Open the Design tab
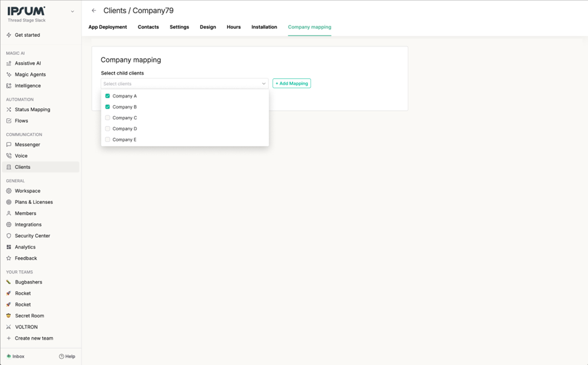 coord(207,27)
